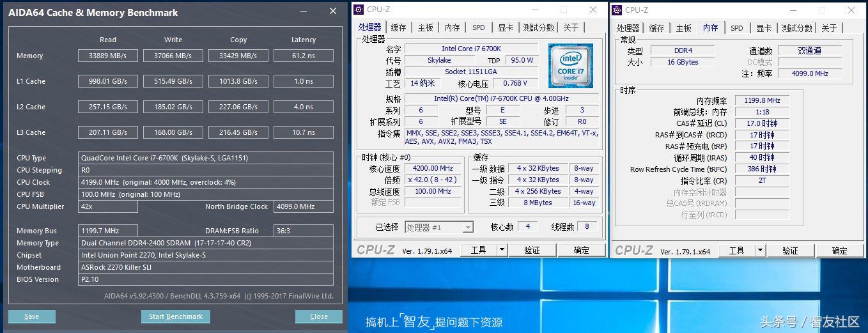The height and width of the screenshot is (333, 868).
Task: Click CAS# 延迟 value 17.0 时钟
Action: point(762,123)
